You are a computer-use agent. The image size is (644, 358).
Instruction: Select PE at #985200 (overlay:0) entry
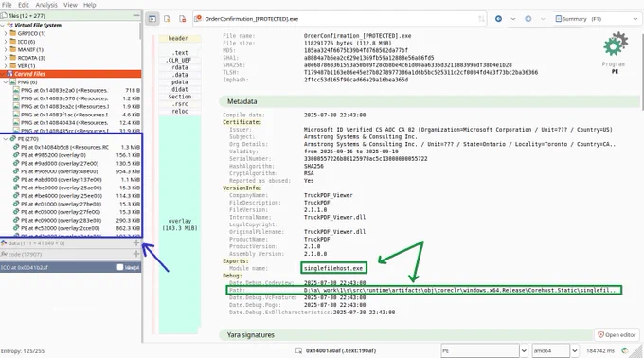click(x=76, y=155)
